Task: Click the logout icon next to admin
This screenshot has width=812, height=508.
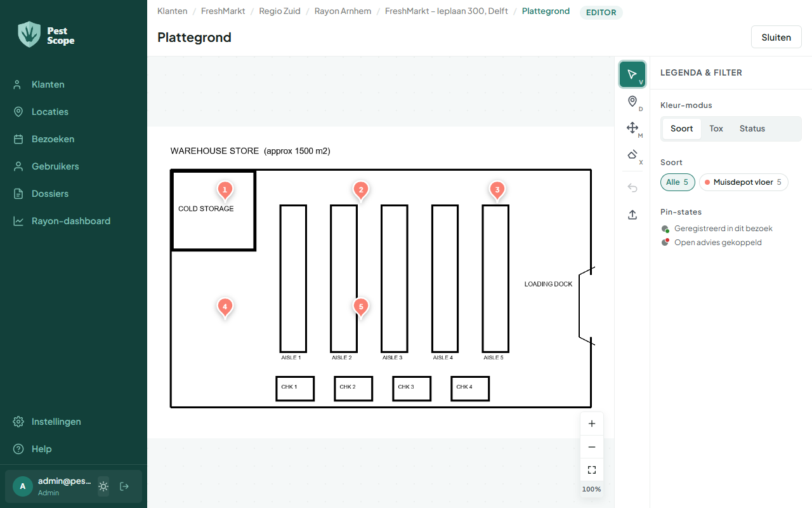Action: pos(124,486)
